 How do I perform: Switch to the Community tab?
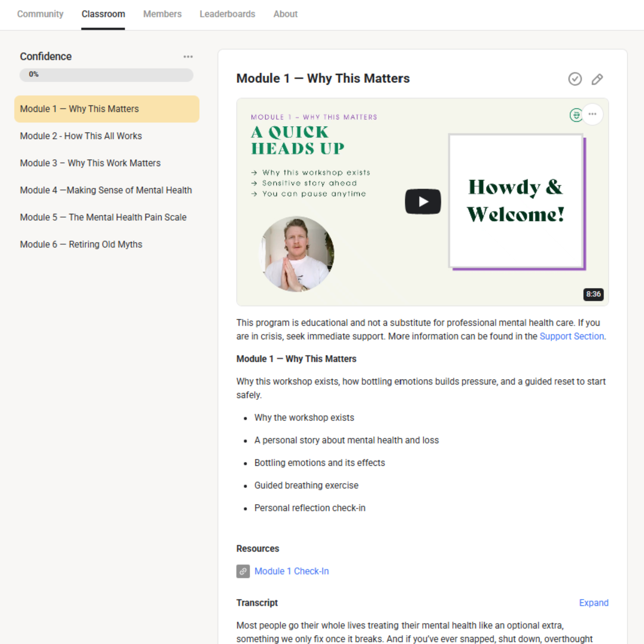coord(40,14)
